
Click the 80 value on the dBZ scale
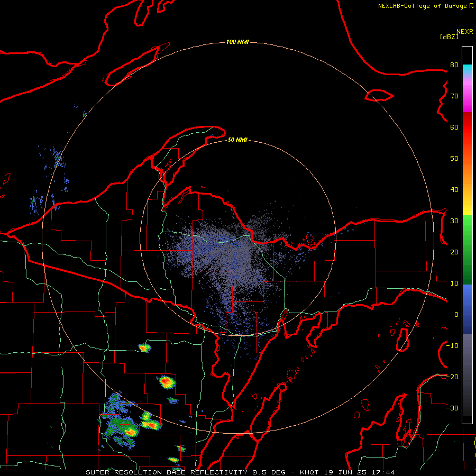click(x=454, y=65)
